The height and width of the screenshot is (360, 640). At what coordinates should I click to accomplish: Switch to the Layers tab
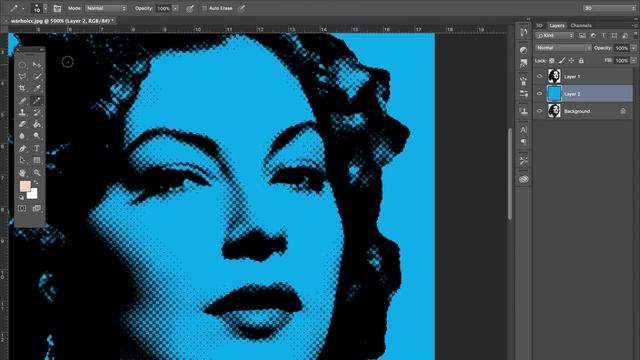(557, 25)
